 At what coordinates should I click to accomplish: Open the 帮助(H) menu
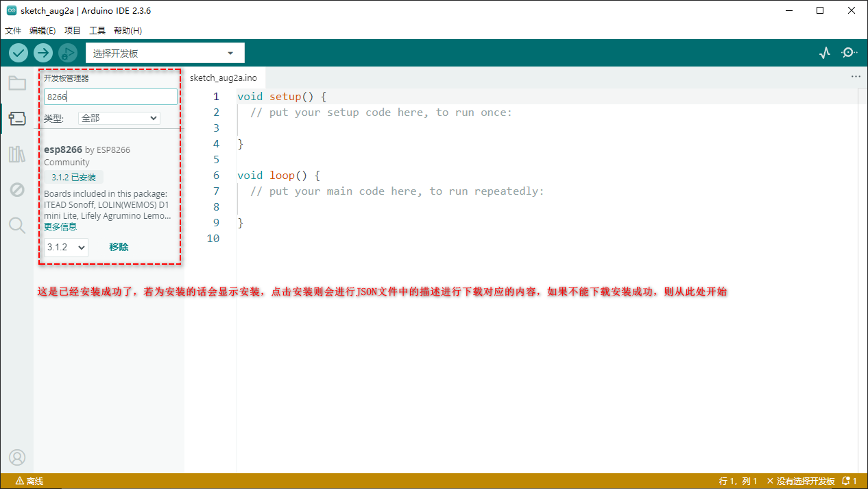tap(128, 31)
